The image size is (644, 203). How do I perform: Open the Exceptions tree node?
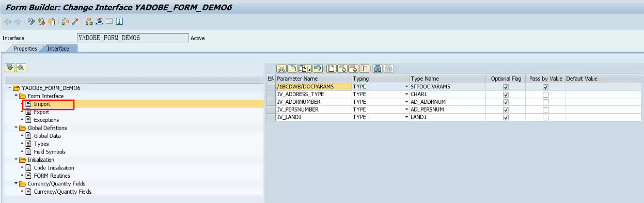coord(46,120)
